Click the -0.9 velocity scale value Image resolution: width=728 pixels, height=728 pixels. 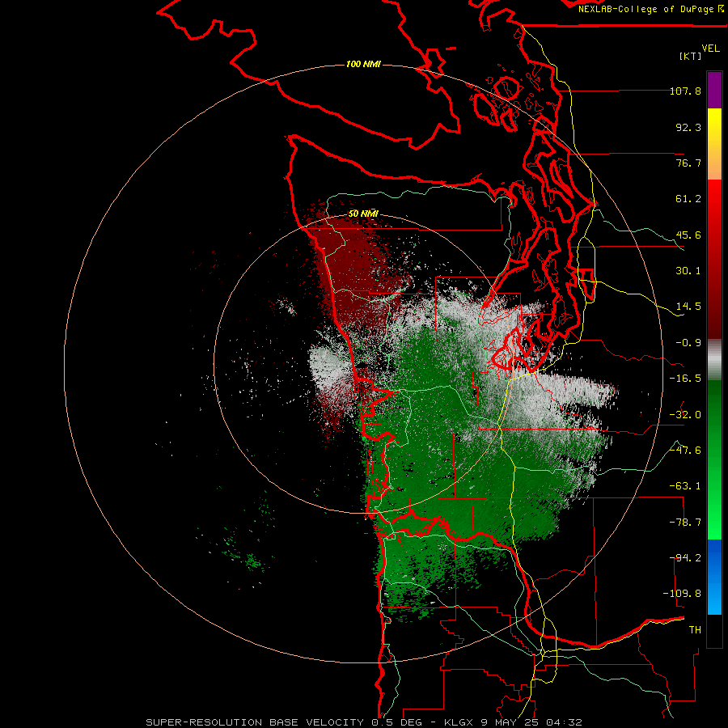688,343
